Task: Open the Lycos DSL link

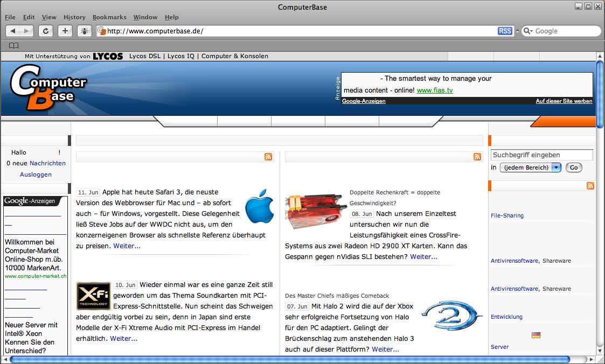Action: pyautogui.click(x=145, y=56)
